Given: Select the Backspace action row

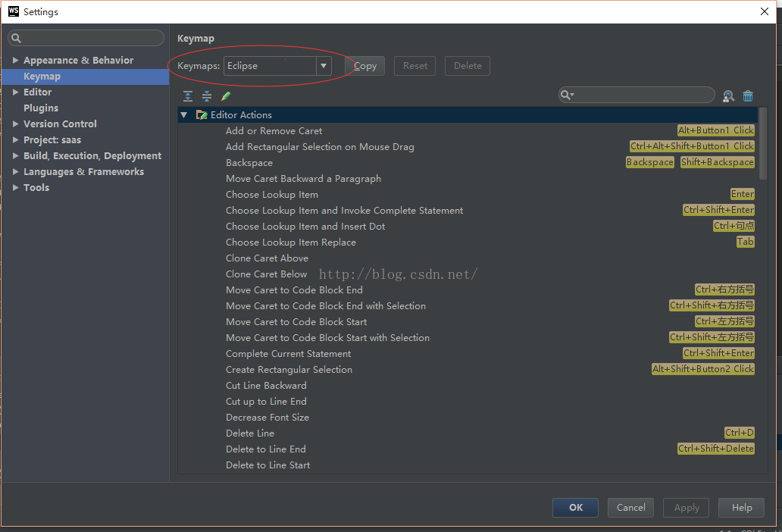Looking at the screenshot, I should (x=468, y=162).
